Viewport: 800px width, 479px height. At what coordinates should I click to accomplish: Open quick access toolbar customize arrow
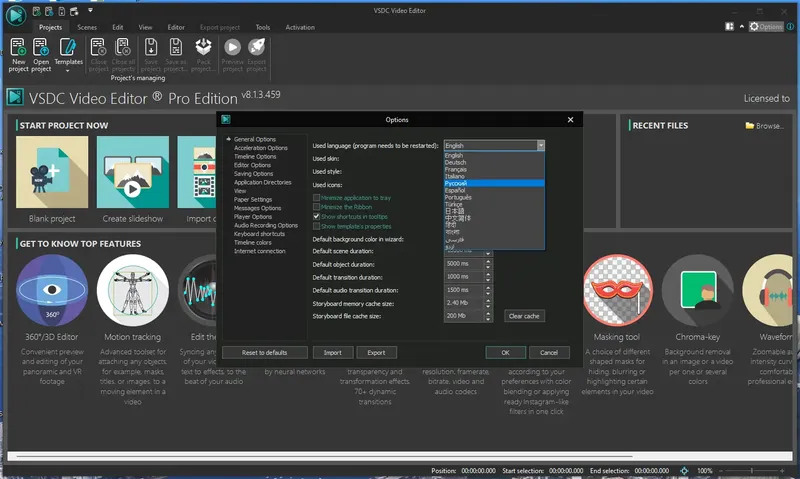[x=90, y=10]
